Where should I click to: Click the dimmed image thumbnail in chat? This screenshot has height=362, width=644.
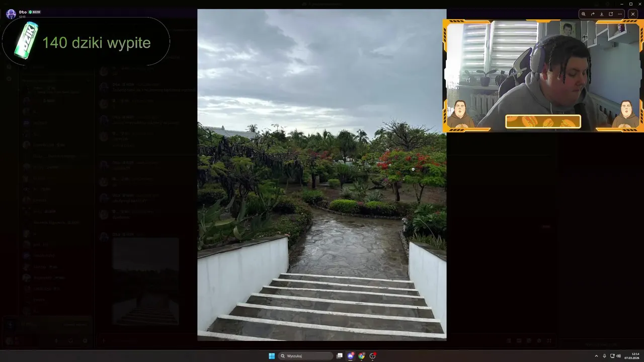[145, 282]
